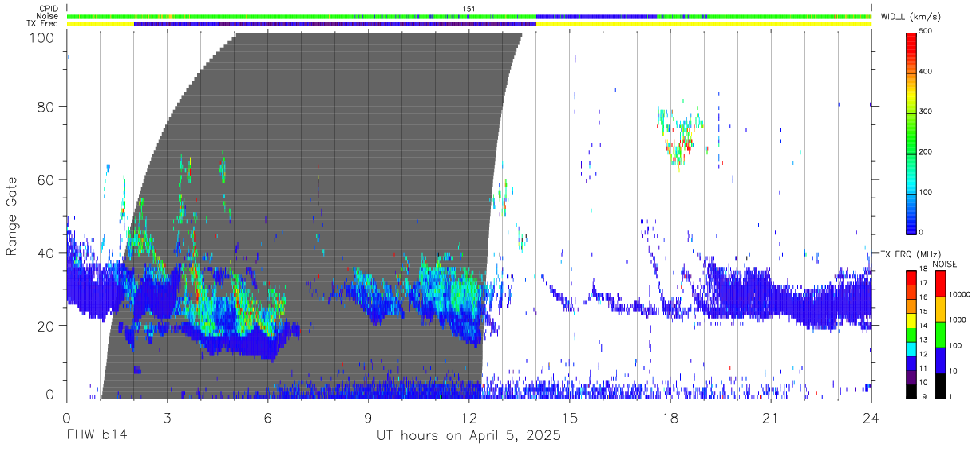This screenshot has height=452, width=980.
Task: Click the Noise label at top left
Action: coord(48,16)
